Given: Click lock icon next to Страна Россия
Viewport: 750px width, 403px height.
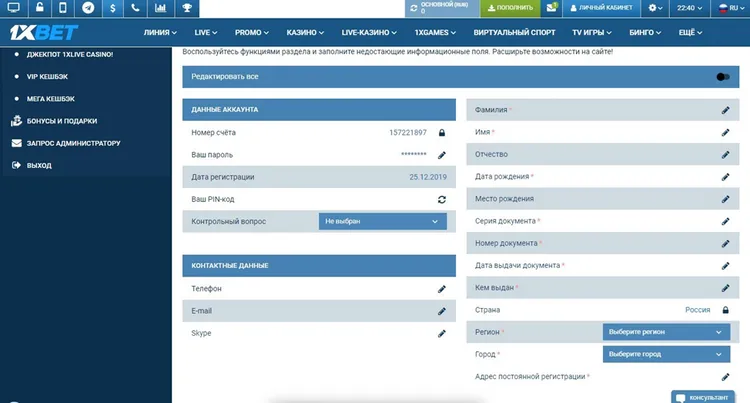Looking at the screenshot, I should pyautogui.click(x=725, y=310).
